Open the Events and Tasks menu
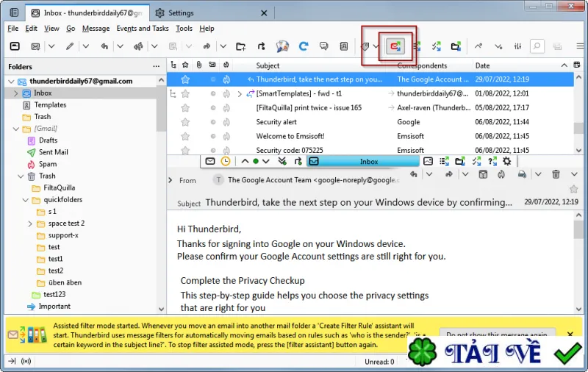 (x=143, y=29)
